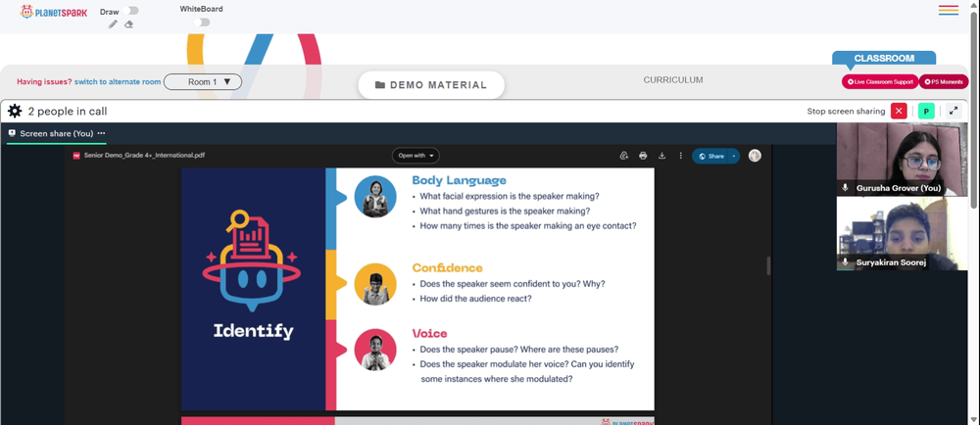
Task: Open Google account avatar in viewer
Action: coord(755,156)
